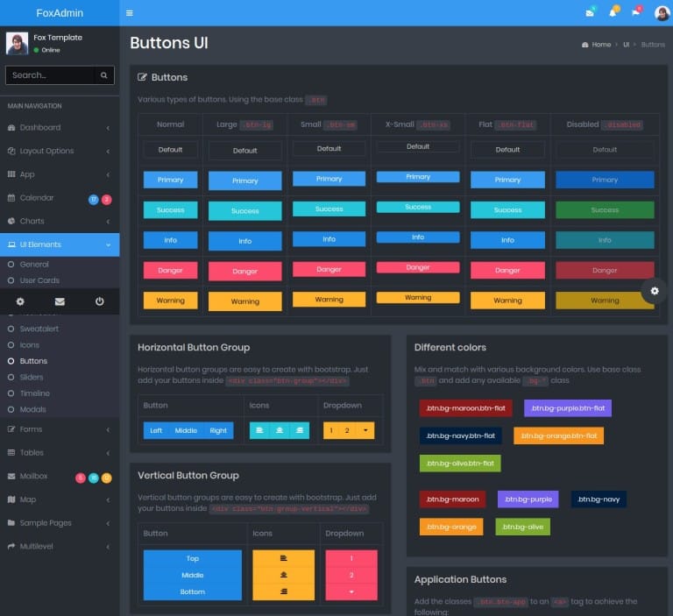The image size is (673, 616).
Task: Click the .btn.bg-navy non-flat color button
Action: click(599, 499)
